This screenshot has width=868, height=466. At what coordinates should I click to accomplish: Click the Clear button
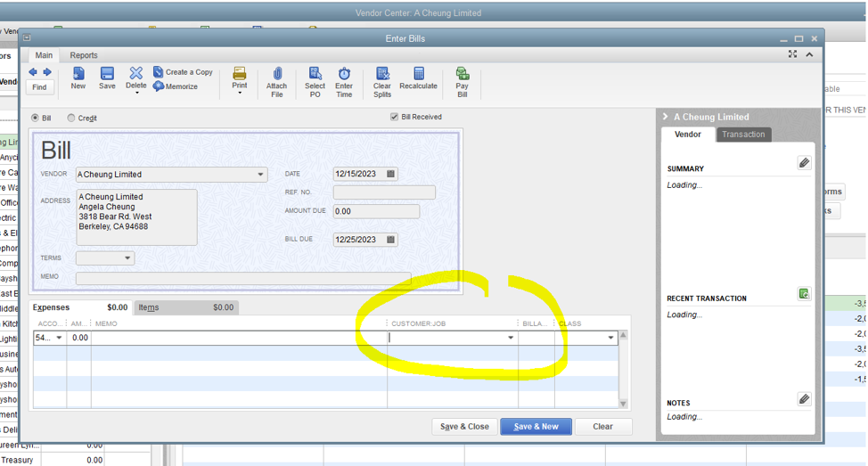[602, 427]
